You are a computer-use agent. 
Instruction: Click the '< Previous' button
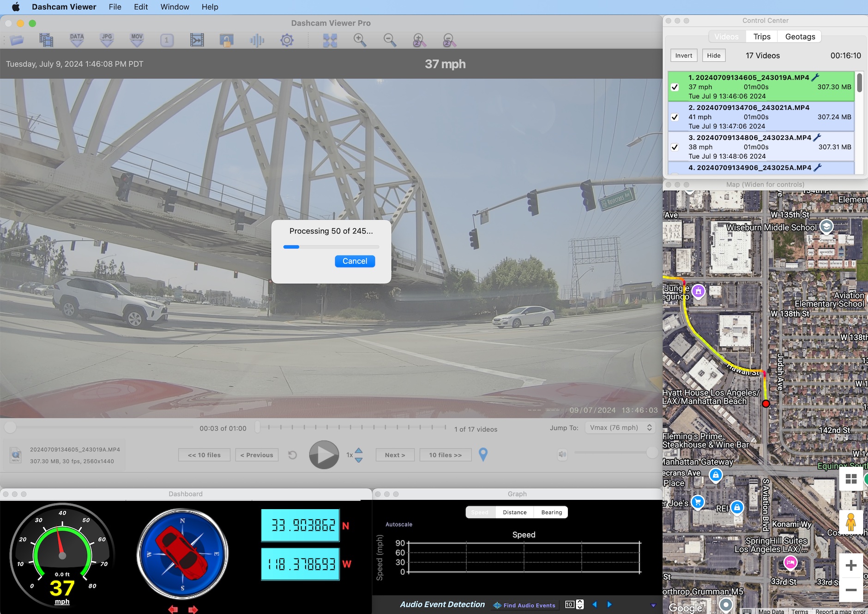point(257,455)
